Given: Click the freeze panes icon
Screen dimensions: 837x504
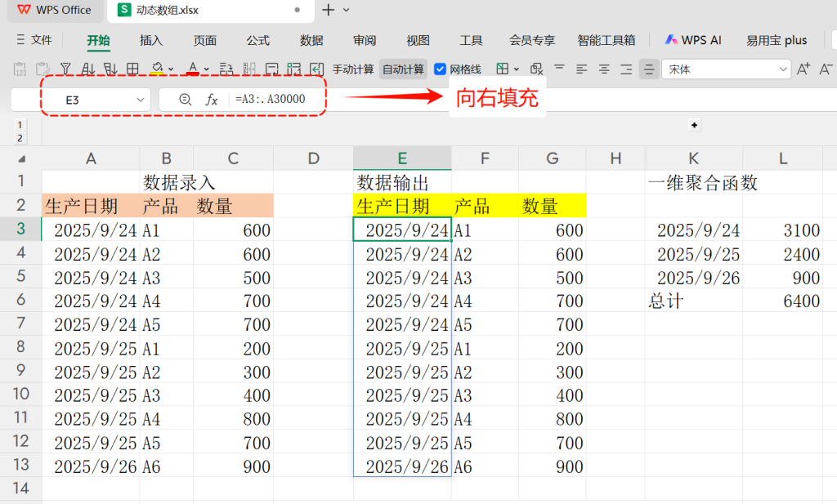Looking at the screenshot, I should click(x=503, y=69).
